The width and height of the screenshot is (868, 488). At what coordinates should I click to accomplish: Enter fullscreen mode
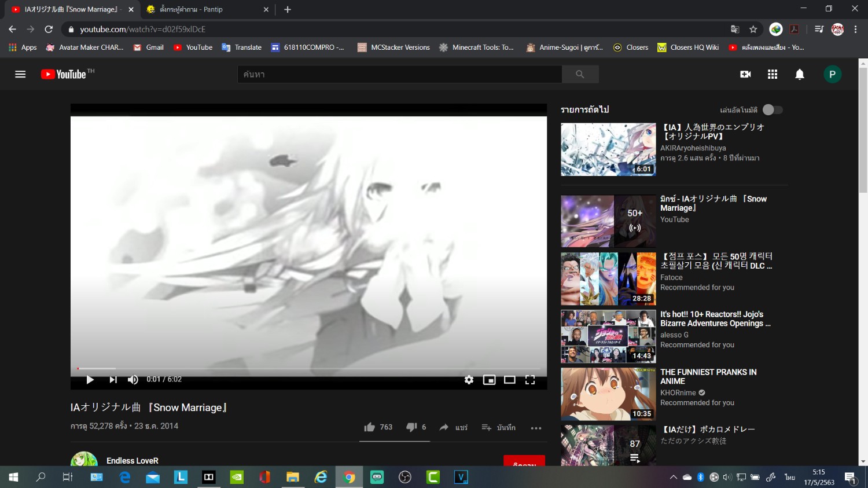tap(529, 380)
